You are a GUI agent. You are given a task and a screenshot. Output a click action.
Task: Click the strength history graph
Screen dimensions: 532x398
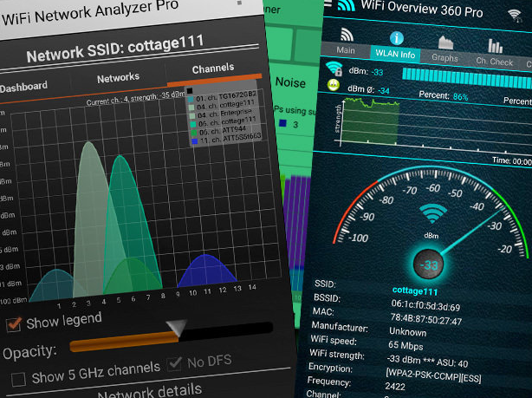tap(370, 121)
